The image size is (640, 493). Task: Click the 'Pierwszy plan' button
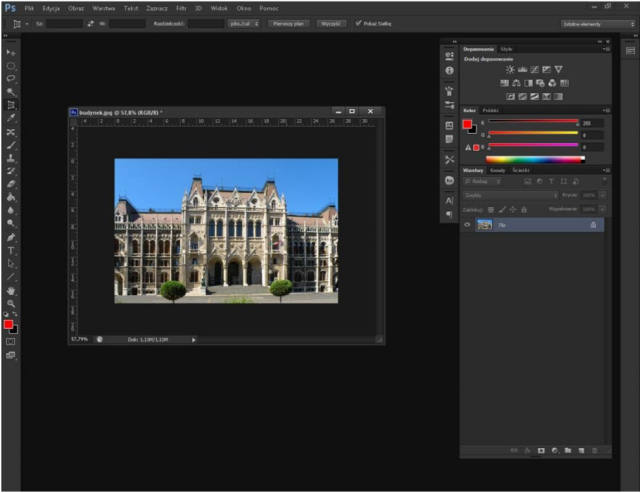point(289,24)
